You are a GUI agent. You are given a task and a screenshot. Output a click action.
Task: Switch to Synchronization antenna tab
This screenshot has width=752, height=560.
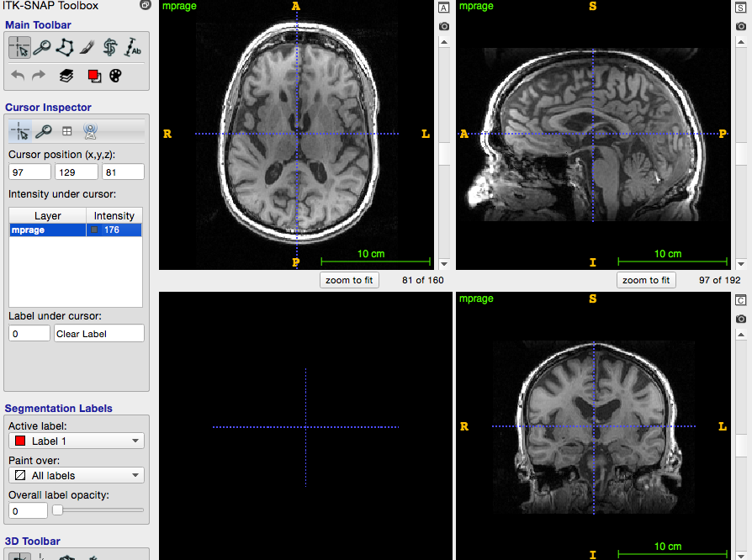coord(90,131)
